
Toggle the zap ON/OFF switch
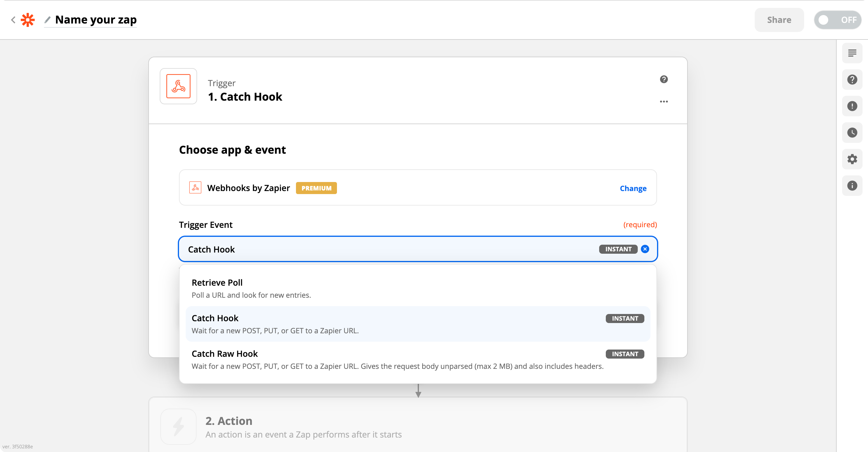tap(838, 20)
